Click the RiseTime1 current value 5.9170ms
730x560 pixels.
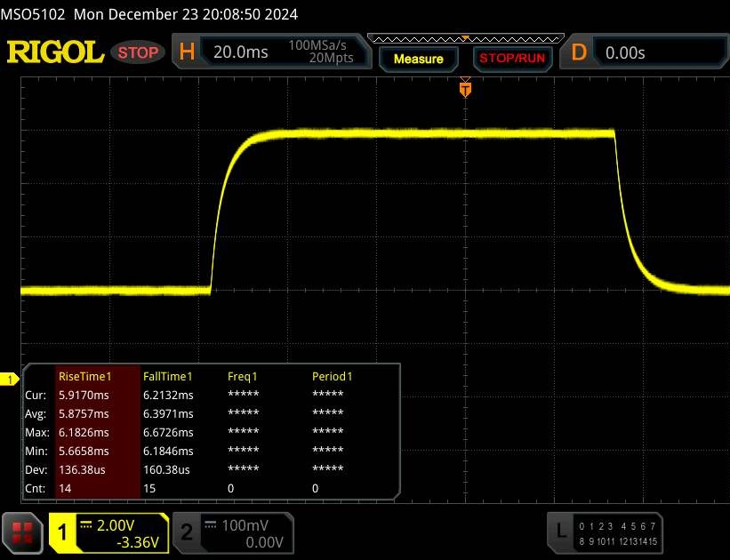84,396
